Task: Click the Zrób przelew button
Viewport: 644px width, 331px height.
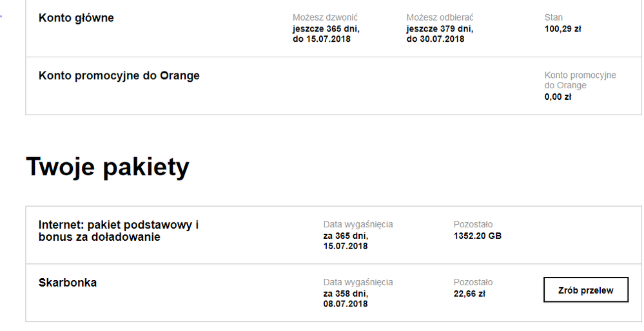Action: tap(585, 290)
